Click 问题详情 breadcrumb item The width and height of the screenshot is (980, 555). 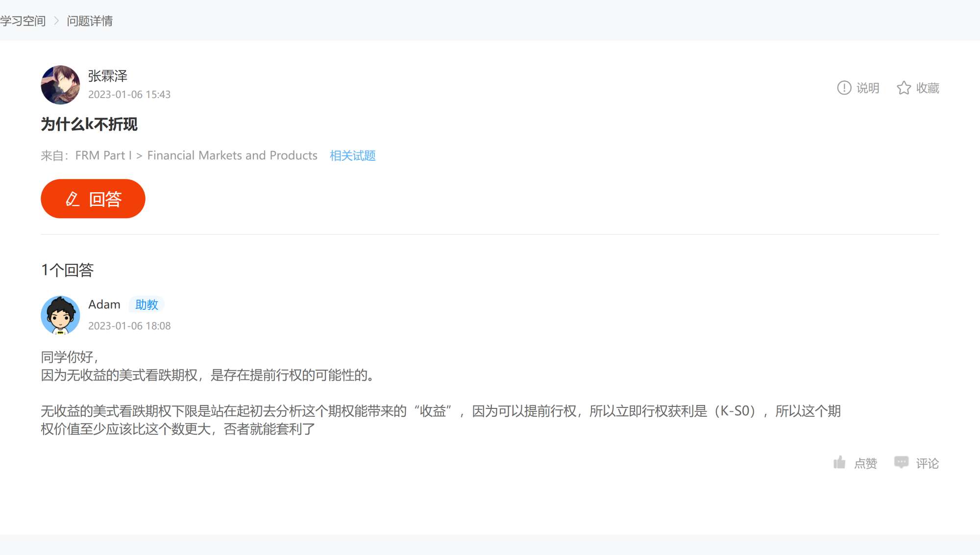pos(90,21)
